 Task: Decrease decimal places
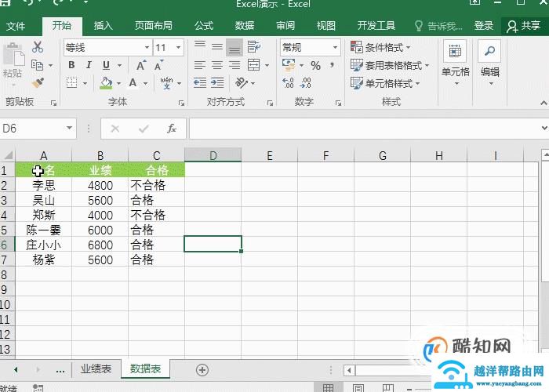pos(305,83)
